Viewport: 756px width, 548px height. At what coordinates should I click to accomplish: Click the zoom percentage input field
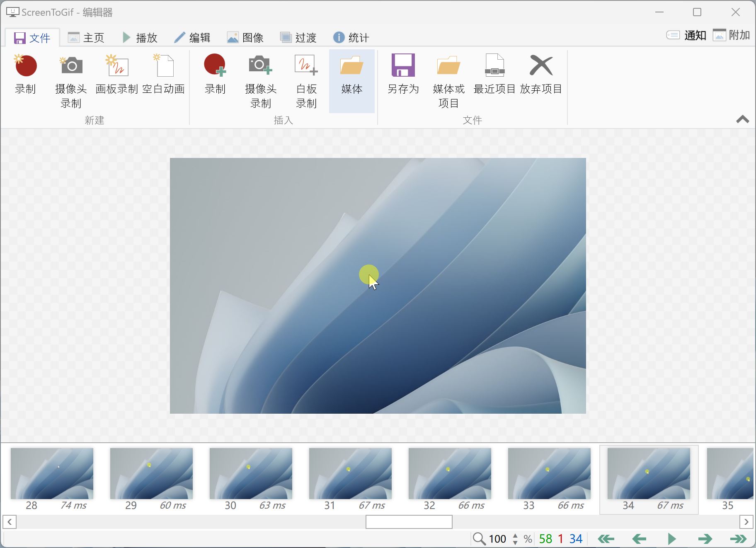point(497,539)
